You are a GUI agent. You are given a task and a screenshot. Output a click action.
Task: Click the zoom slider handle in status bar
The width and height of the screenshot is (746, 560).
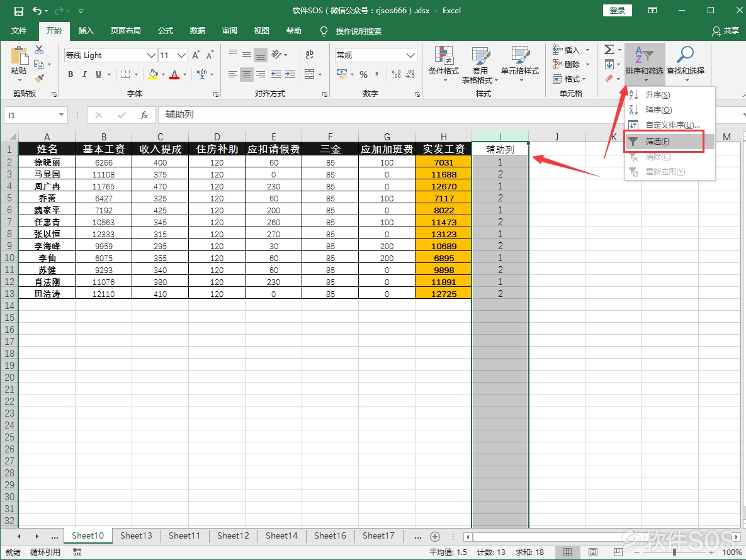coord(675,552)
